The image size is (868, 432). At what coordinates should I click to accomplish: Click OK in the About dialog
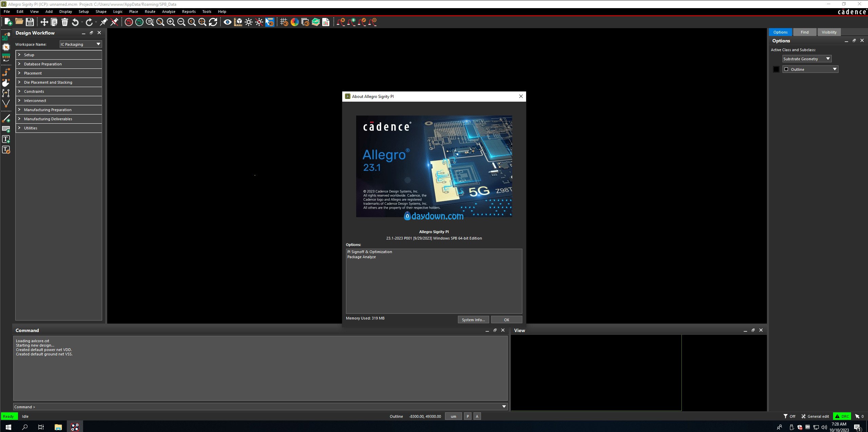506,320
